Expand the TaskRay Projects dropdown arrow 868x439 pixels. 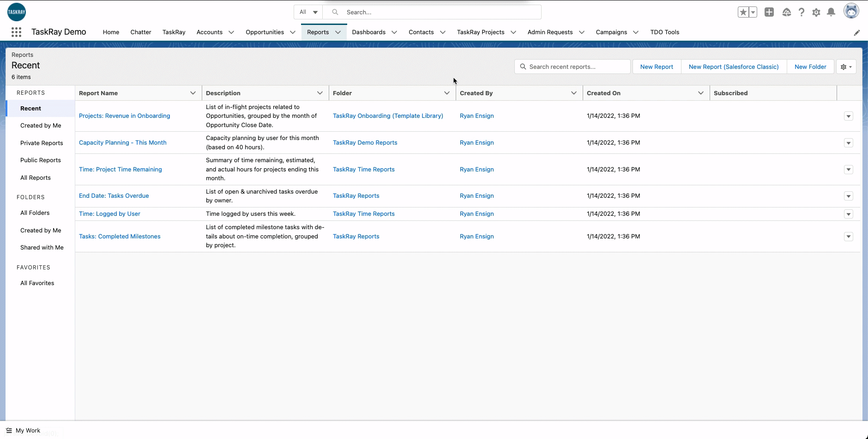[x=513, y=32]
